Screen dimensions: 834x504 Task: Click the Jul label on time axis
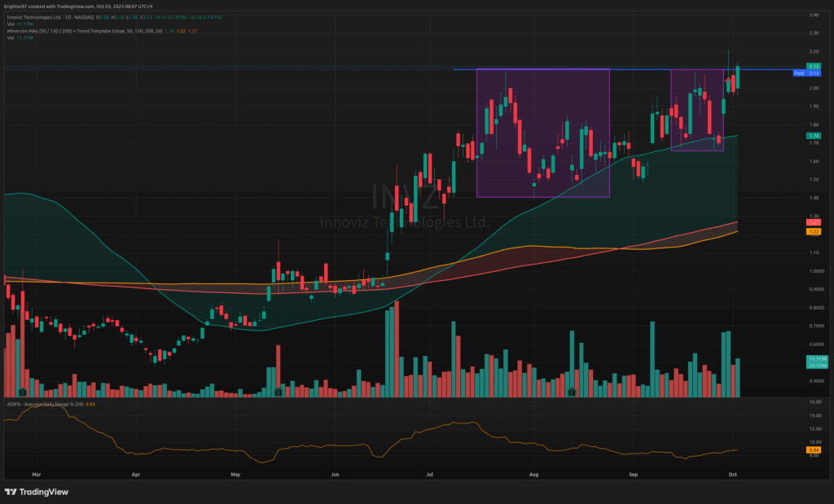click(x=429, y=472)
